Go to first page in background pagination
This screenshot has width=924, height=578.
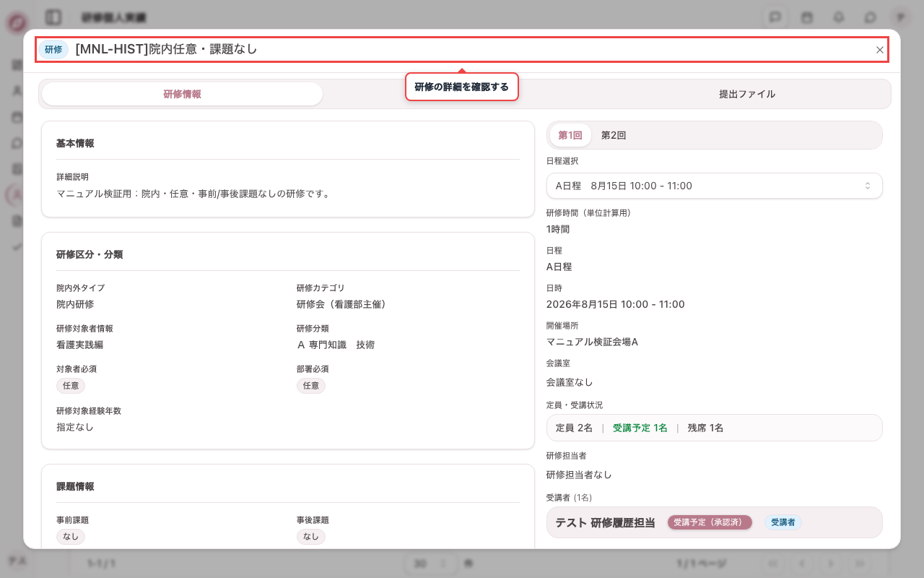coord(773,563)
